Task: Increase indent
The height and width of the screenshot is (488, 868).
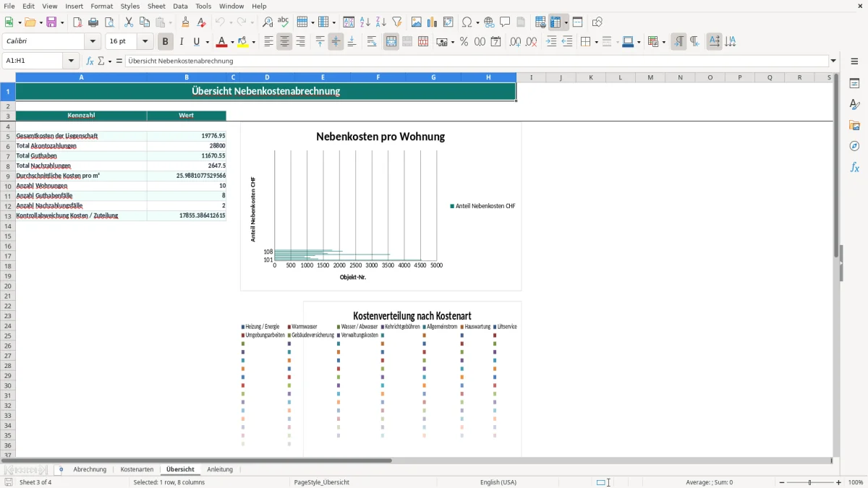Action: (x=551, y=42)
